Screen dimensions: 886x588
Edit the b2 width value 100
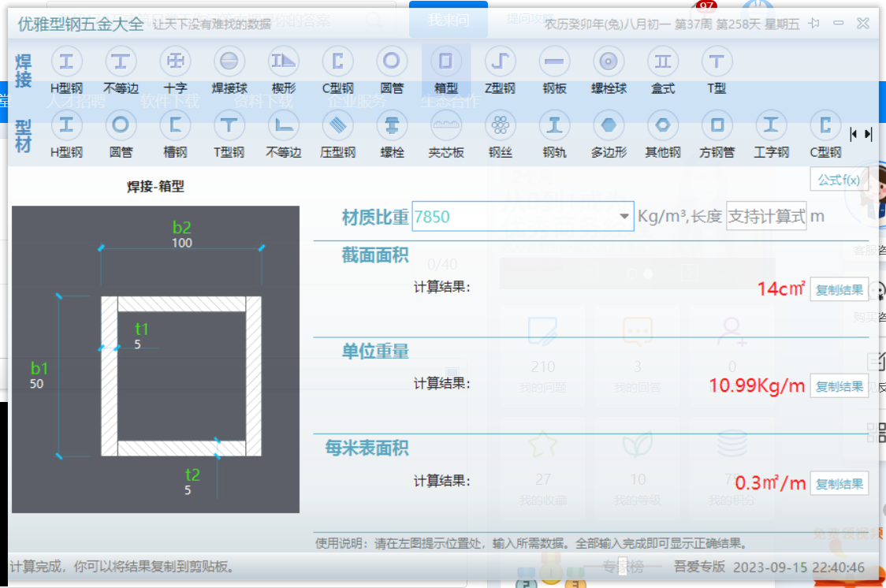182,243
